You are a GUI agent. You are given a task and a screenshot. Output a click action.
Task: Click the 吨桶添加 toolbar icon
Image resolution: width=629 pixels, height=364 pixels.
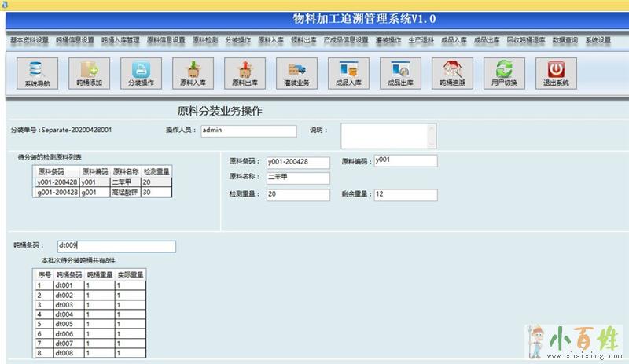pyautogui.click(x=89, y=72)
